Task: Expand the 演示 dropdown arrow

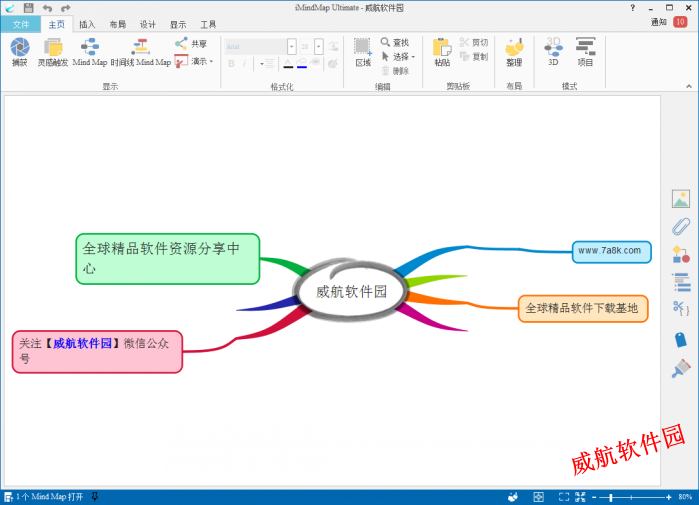Action: coord(211,62)
